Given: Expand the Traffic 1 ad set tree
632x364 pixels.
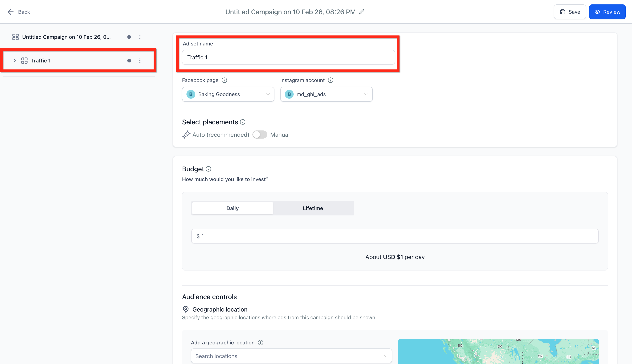Looking at the screenshot, I should 14,60.
